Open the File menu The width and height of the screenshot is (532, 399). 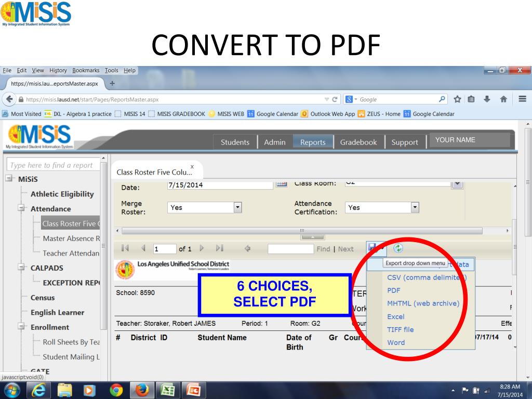7,70
